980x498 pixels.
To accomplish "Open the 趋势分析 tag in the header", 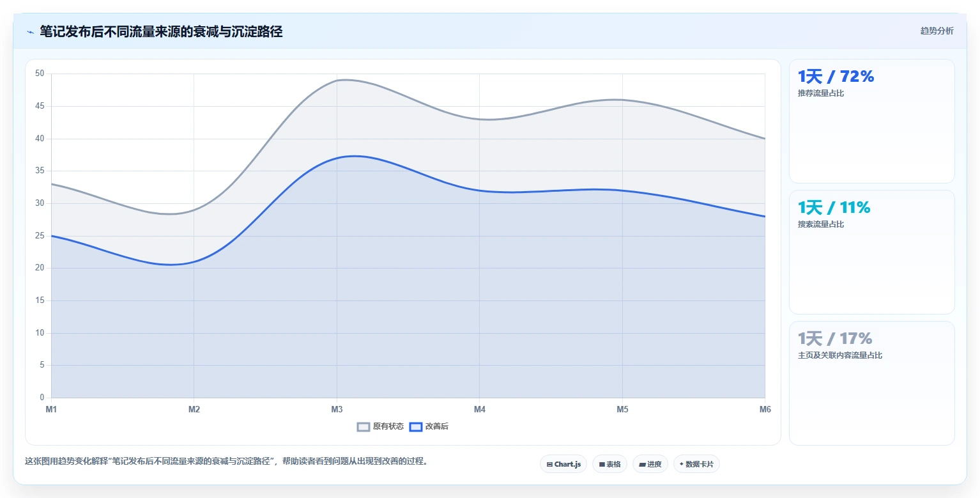I will [937, 31].
